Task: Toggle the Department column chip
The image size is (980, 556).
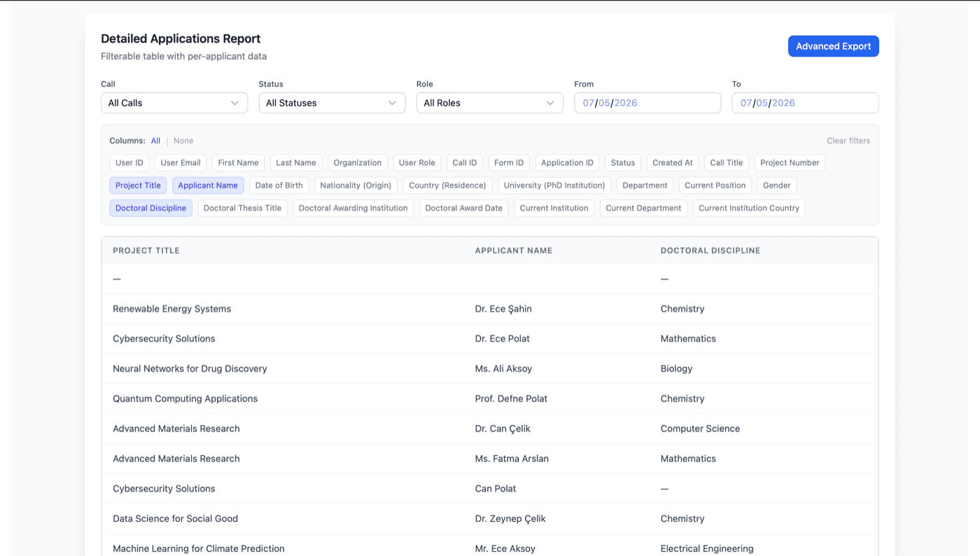Action: click(645, 186)
